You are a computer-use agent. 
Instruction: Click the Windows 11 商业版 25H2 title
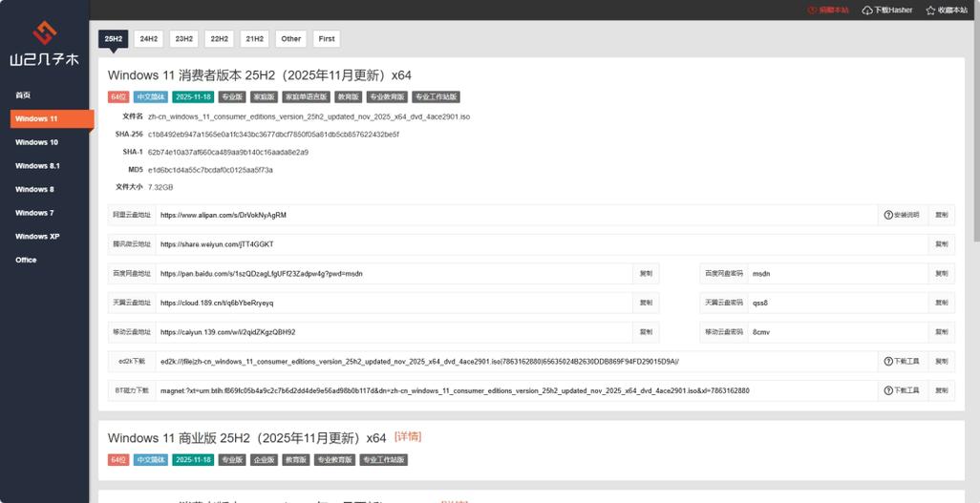(x=246, y=438)
